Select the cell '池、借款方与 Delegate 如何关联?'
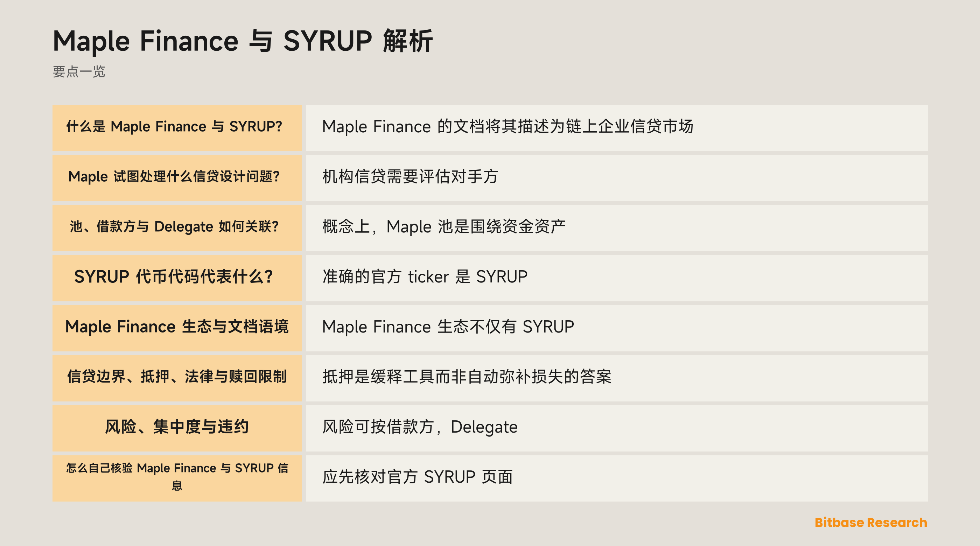The height and width of the screenshot is (546, 980). pos(177,228)
